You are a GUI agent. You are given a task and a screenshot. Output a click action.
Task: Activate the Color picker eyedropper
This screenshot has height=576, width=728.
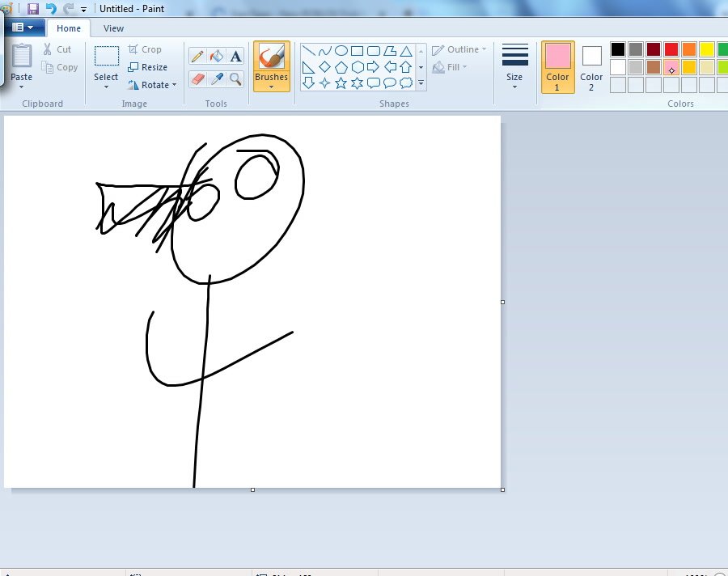216,78
